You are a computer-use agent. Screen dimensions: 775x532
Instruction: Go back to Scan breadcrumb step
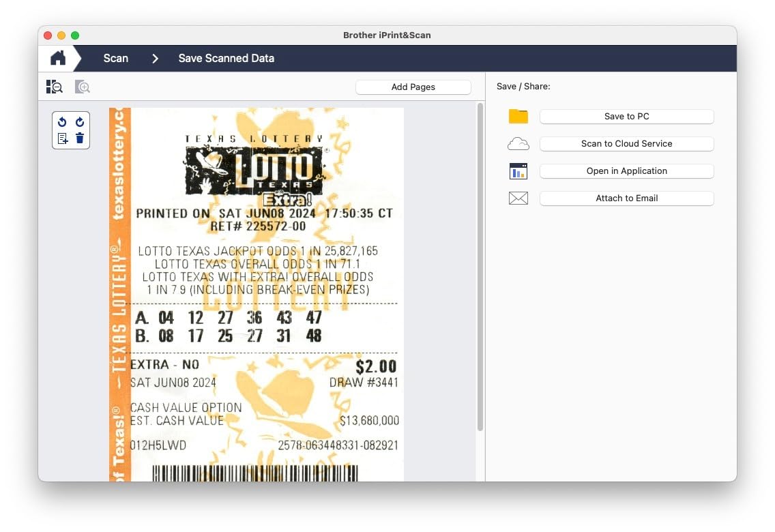(x=115, y=59)
